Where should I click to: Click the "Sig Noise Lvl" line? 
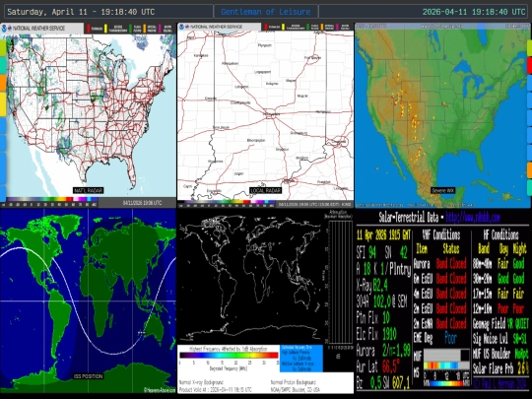coord(500,339)
